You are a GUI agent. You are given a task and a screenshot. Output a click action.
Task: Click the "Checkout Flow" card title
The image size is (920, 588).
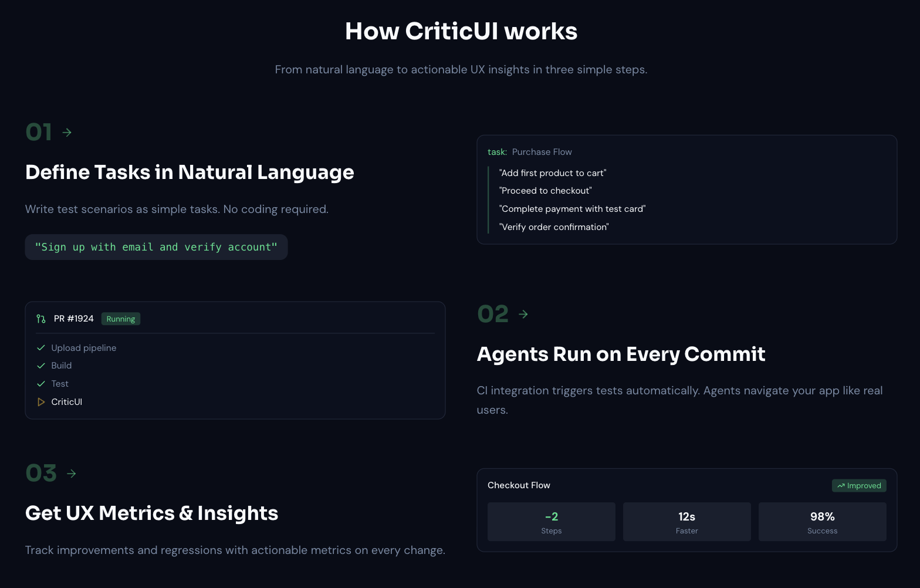[519, 485]
